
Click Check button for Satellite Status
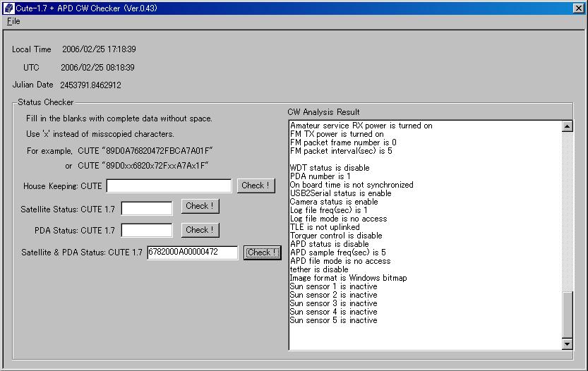[200, 206]
